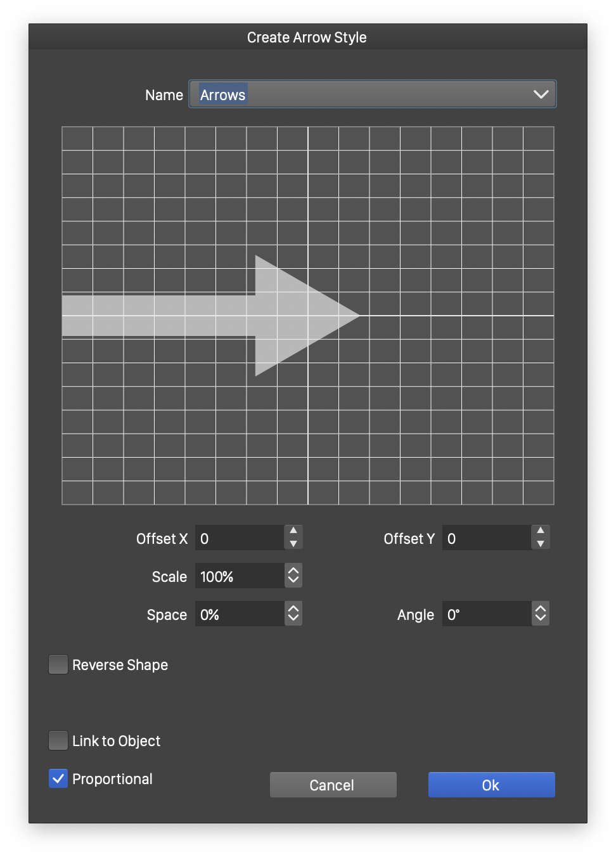Click the Angle value stepper
This screenshot has width=616, height=857.
point(541,614)
